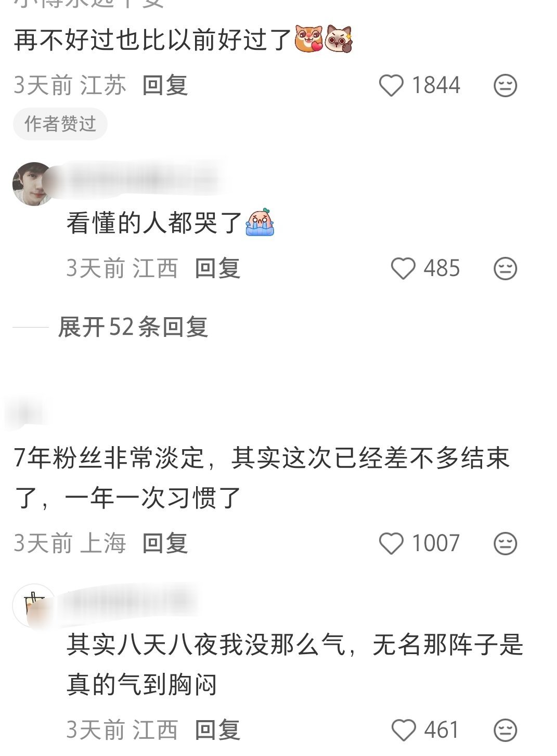The width and height of the screenshot is (557, 756).
Task: Expand the 52 replies thread
Action: pyautogui.click(x=133, y=327)
